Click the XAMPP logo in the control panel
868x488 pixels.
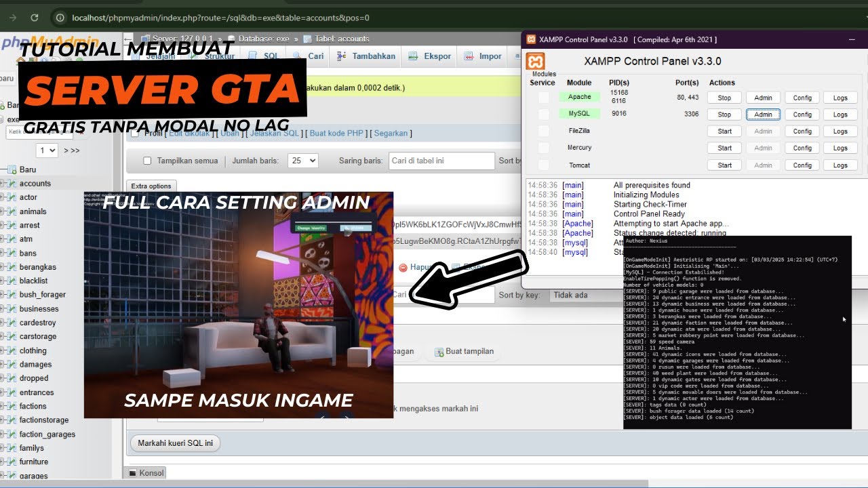tap(536, 62)
